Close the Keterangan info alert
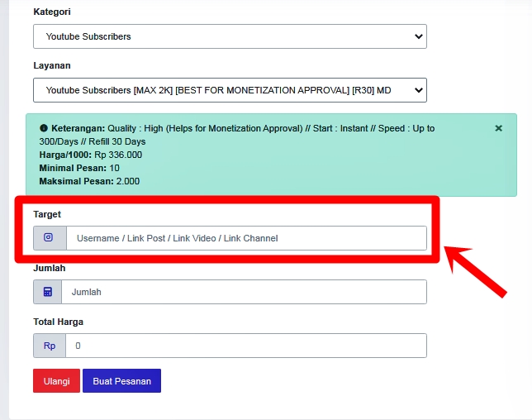 498,128
